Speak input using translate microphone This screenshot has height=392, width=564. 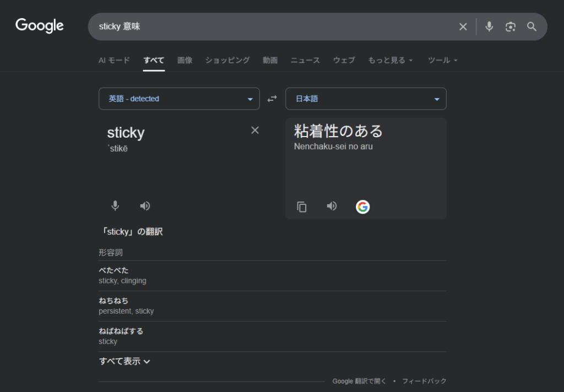pos(115,206)
